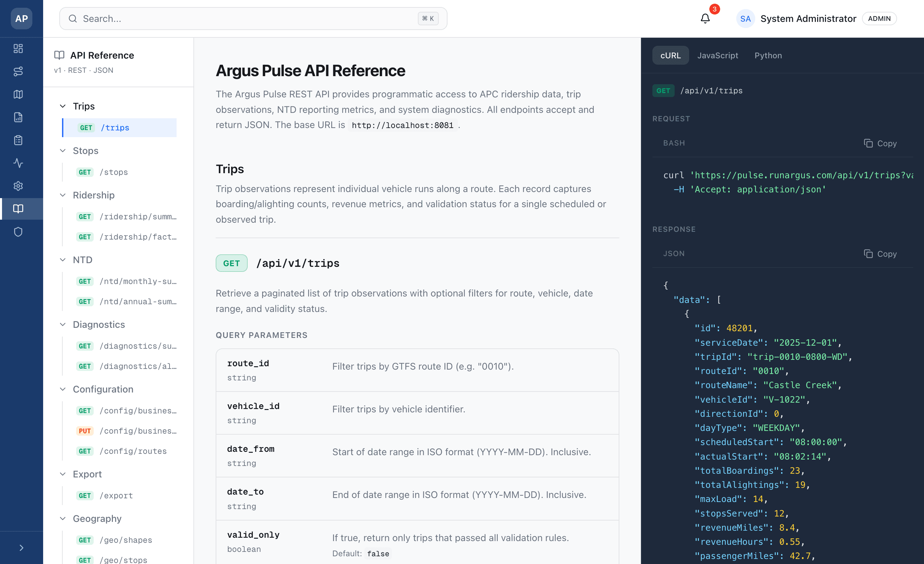The height and width of the screenshot is (564, 924).
Task: Click the QUERY PARAMETERS label
Action: 261,335
